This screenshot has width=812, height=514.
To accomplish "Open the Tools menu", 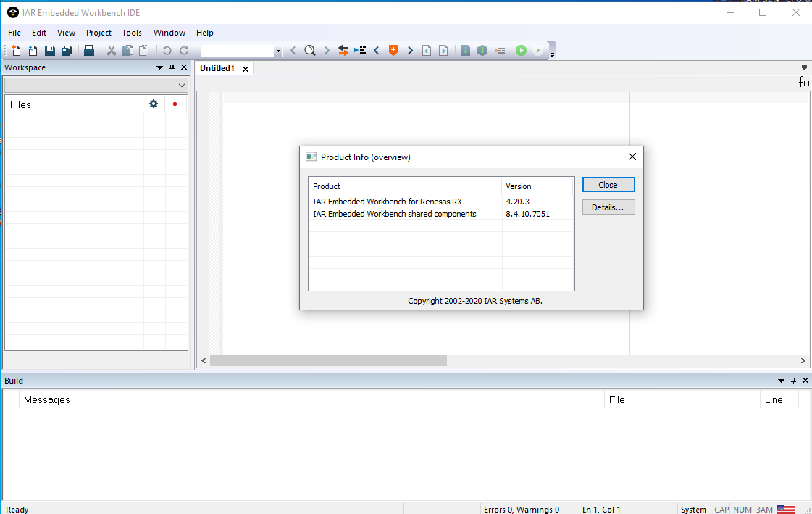I will (132, 33).
